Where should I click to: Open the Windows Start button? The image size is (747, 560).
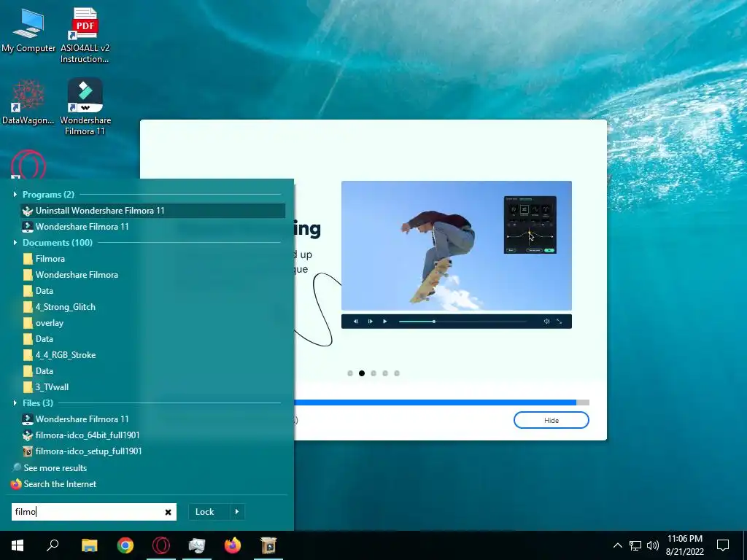[x=18, y=545]
